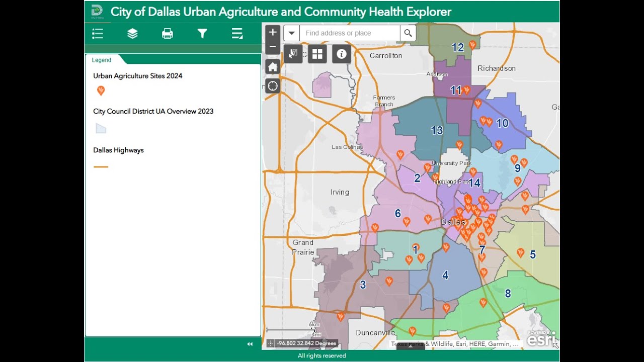The image size is (644, 362).
Task: Click the Carrollton city label
Action: click(386, 56)
